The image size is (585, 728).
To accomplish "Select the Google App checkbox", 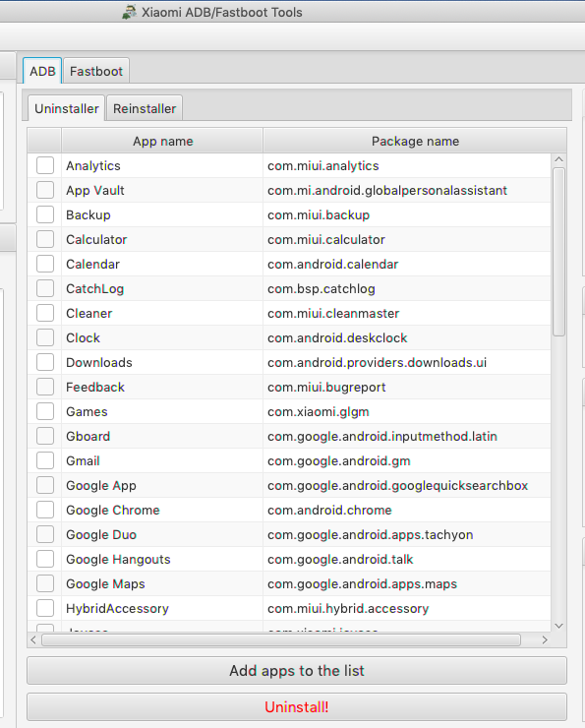I will 45,485.
